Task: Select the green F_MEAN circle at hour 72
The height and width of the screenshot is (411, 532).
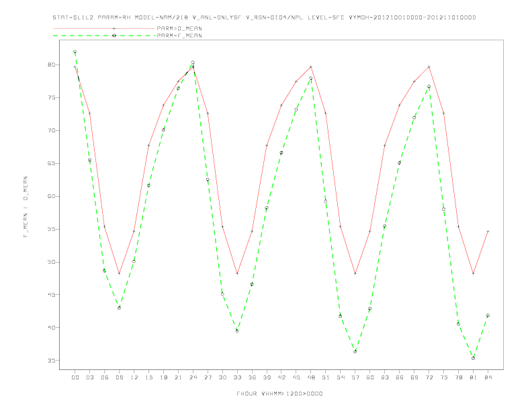Action: pos(429,87)
